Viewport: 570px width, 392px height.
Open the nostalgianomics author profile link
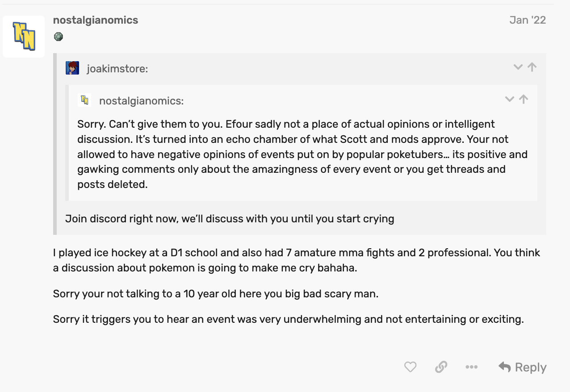click(x=96, y=20)
